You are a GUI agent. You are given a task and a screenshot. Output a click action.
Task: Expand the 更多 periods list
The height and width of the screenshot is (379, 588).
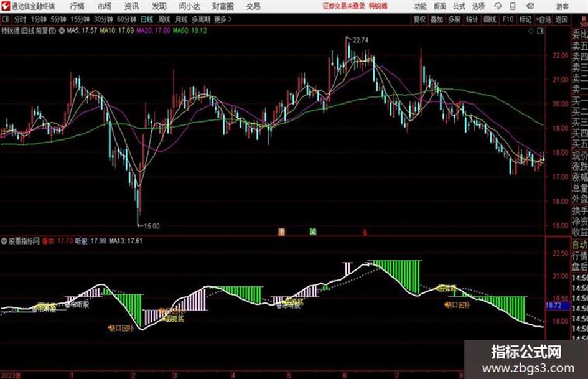223,19
